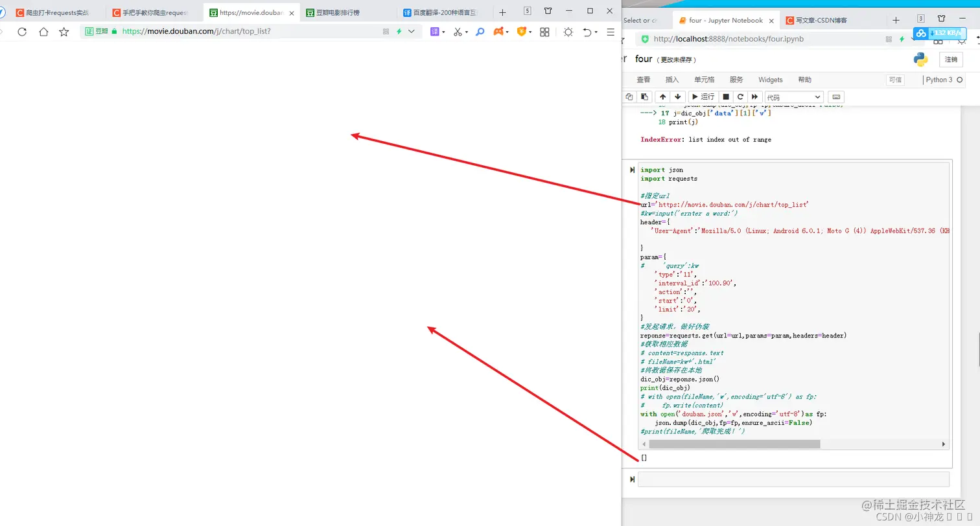Image resolution: width=980 pixels, height=526 pixels.
Task: Switch to the 爬虫打卡requests实战 tab
Action: pos(56,12)
